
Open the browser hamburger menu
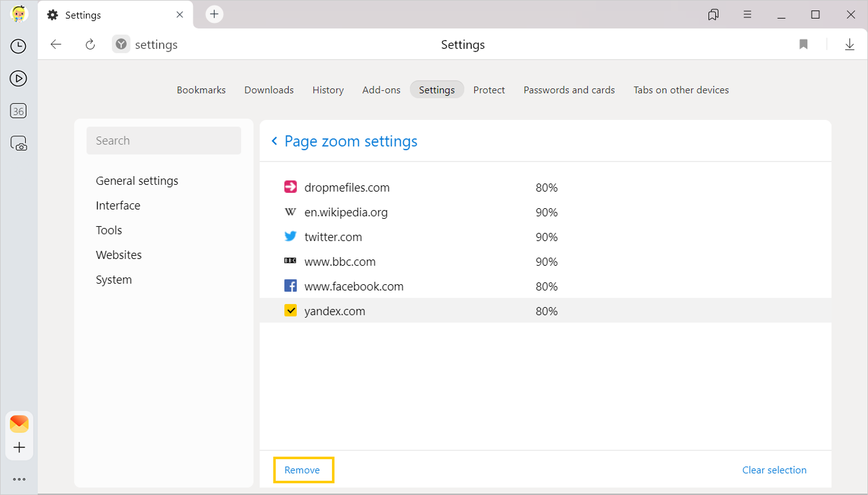click(x=747, y=14)
